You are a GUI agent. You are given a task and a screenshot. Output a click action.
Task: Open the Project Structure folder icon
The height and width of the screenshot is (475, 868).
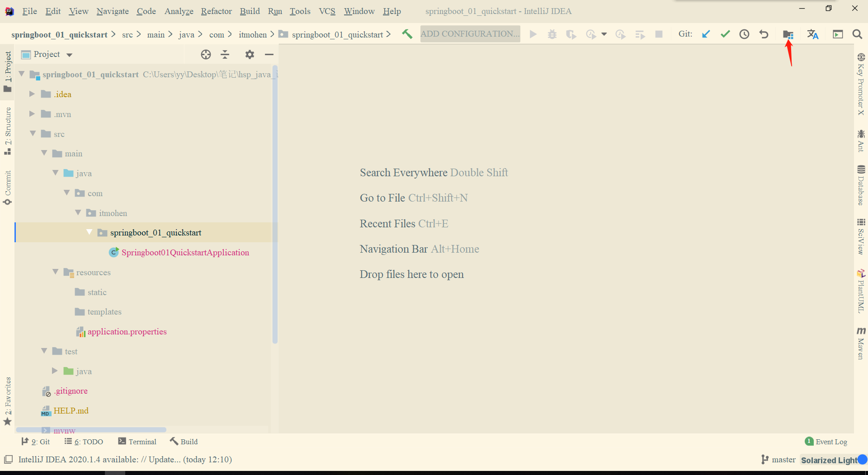[x=788, y=34]
